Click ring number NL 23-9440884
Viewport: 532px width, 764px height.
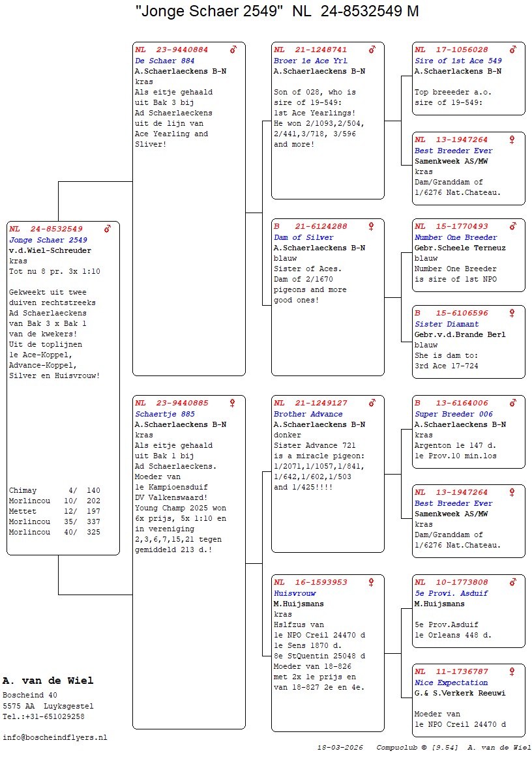(x=171, y=50)
